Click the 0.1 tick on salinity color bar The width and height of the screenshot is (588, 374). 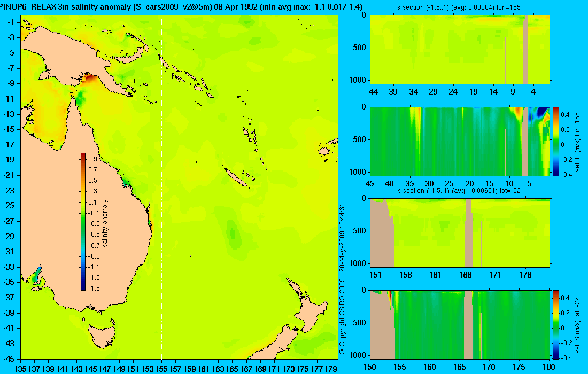pyautogui.click(x=92, y=202)
